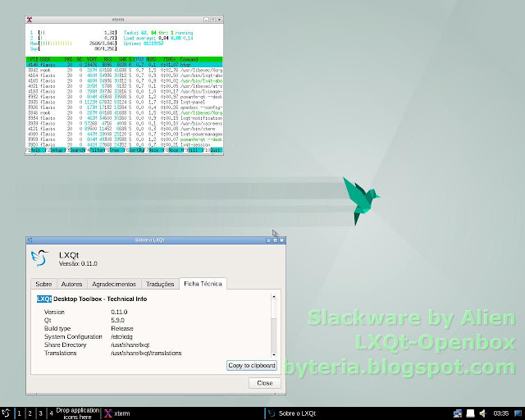Open the volume speaker icon in tray
Image resolution: width=525 pixels, height=420 pixels.
483,413
